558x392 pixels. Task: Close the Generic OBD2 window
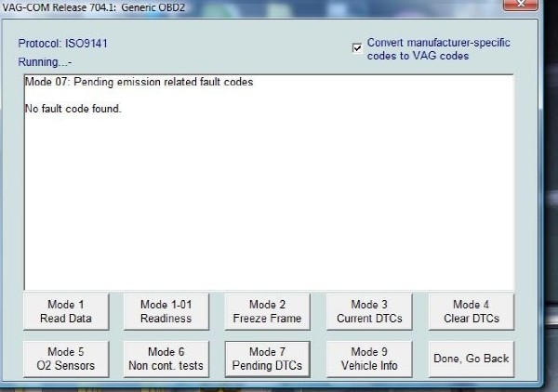521,5
